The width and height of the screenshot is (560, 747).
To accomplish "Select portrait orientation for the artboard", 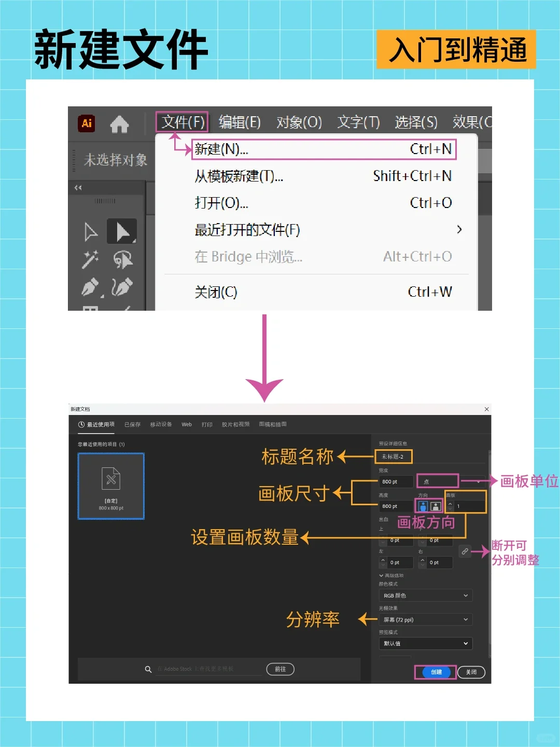I will coord(423,506).
